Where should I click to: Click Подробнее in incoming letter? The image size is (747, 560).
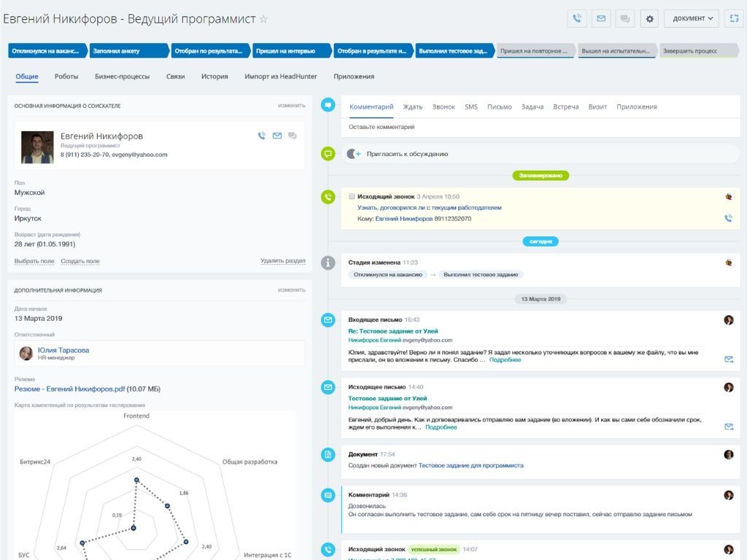click(x=505, y=360)
